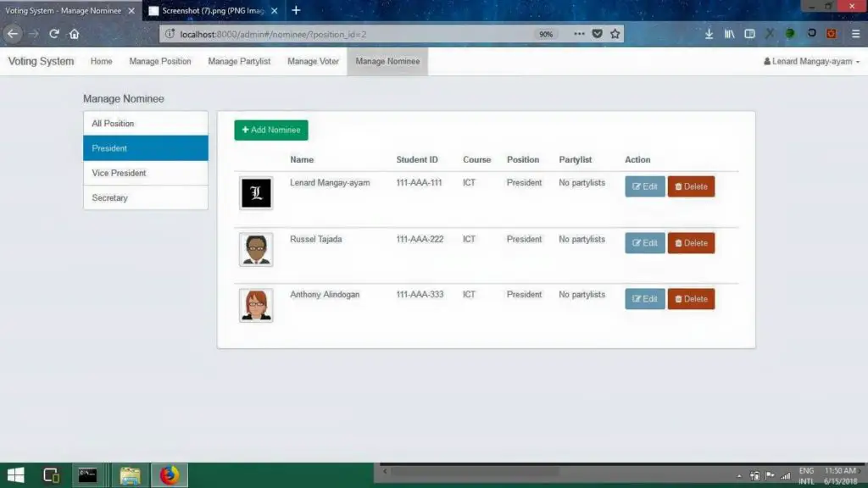The width and height of the screenshot is (868, 488).
Task: Open the browser sidebar panel icon
Action: click(748, 34)
